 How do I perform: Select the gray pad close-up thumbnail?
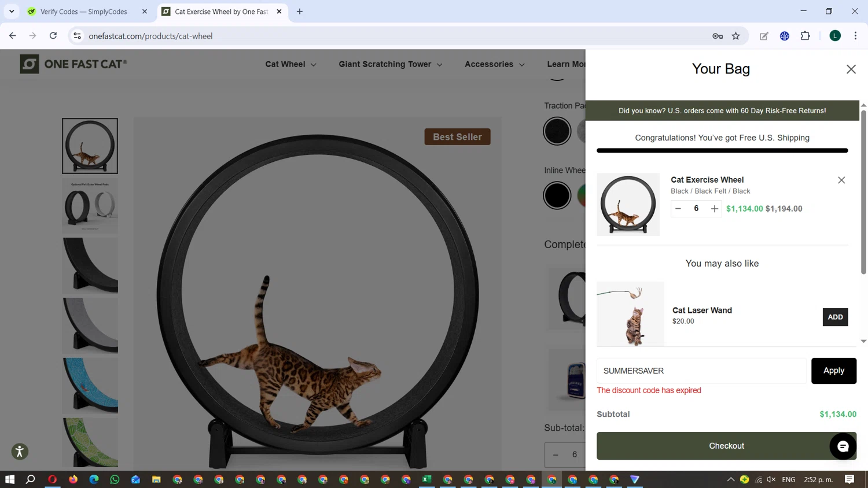(90, 326)
